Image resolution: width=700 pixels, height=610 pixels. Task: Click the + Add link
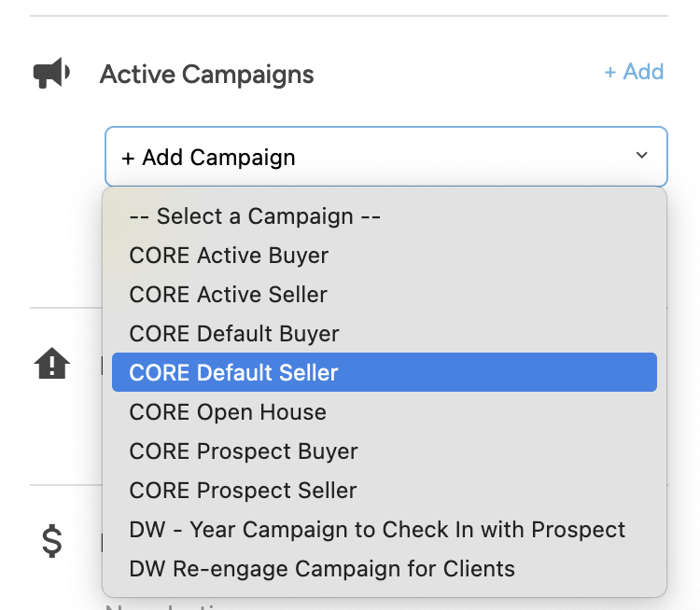634,72
